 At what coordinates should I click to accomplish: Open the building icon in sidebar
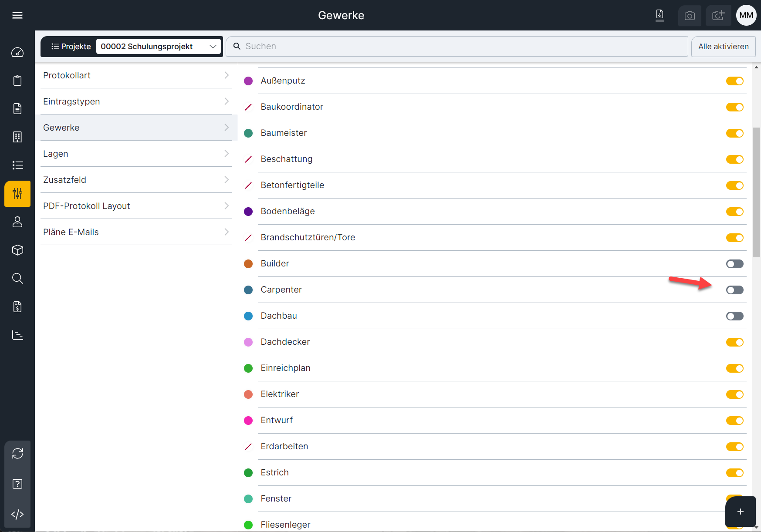click(17, 137)
